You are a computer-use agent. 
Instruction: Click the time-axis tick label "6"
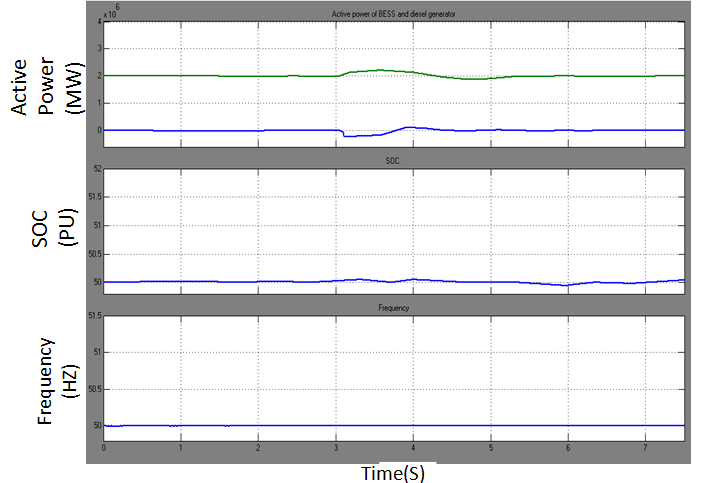(x=568, y=448)
